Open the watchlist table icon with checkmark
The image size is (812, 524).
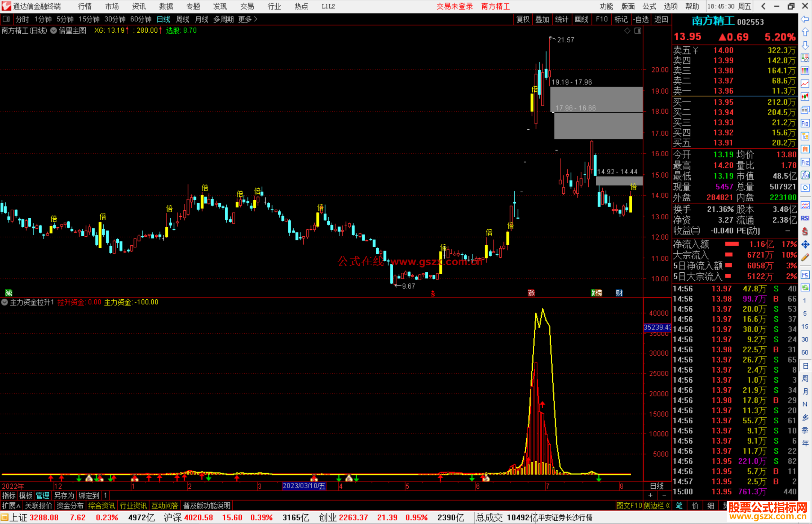(805, 58)
